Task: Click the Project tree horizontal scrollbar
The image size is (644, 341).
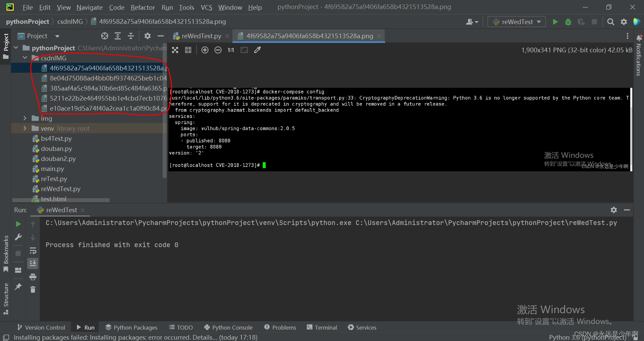Action: [x=61, y=200]
